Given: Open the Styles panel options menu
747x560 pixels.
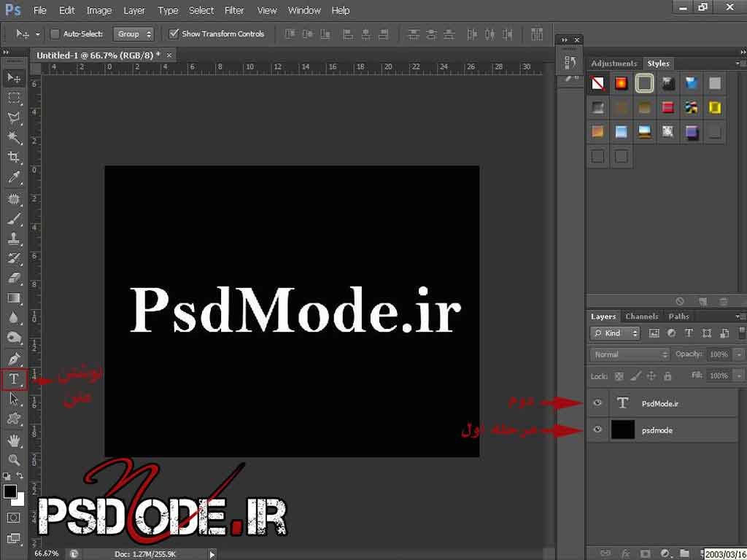Looking at the screenshot, I should click(x=740, y=63).
